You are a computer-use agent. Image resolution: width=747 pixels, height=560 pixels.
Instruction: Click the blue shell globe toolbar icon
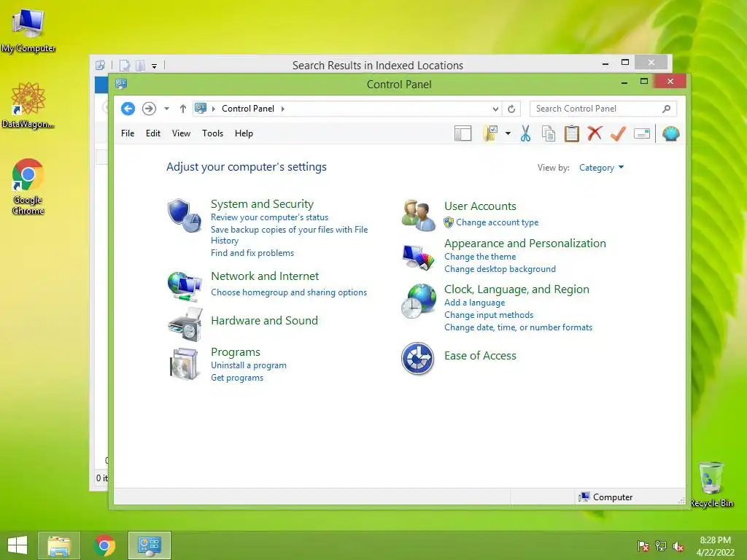tap(671, 133)
